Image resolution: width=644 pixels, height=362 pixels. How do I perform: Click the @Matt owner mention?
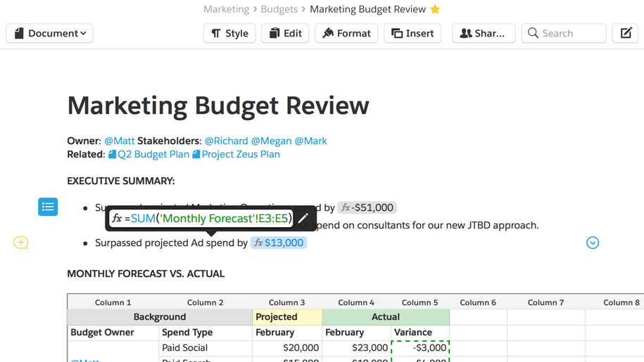(119, 141)
